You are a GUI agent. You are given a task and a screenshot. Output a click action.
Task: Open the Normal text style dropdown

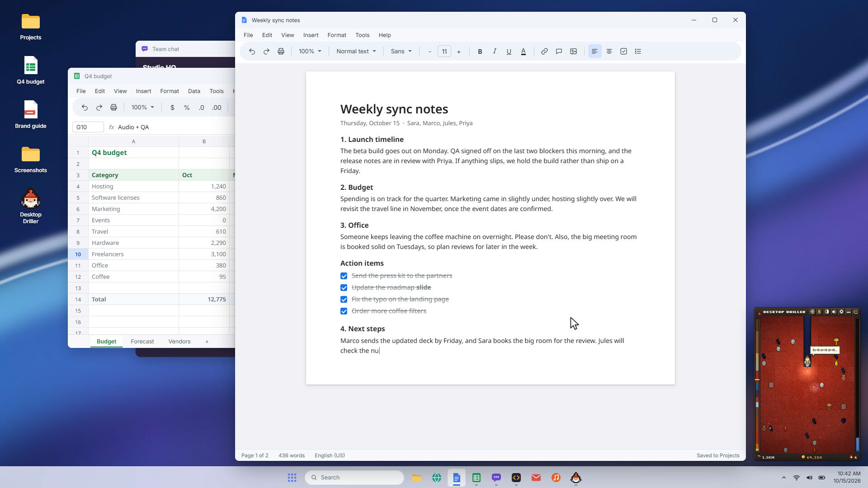click(356, 52)
